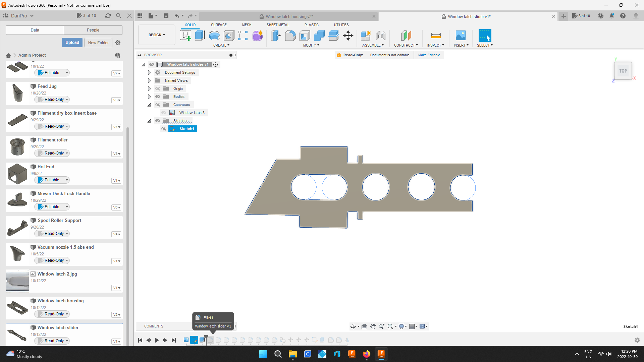
Task: Click the Make Editable button
Action: 429,55
